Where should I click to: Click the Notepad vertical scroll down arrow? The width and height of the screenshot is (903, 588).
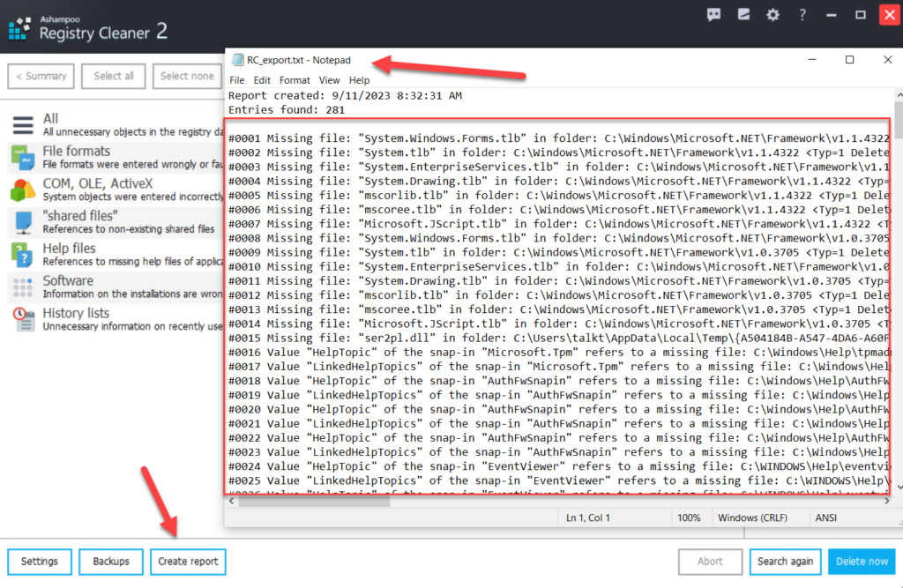pyautogui.click(x=899, y=488)
